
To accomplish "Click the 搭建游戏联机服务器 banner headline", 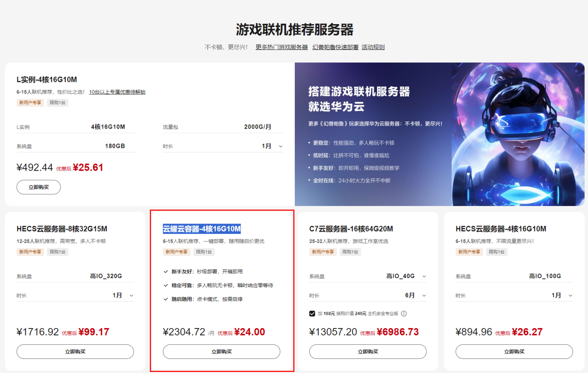I will pos(359,92).
